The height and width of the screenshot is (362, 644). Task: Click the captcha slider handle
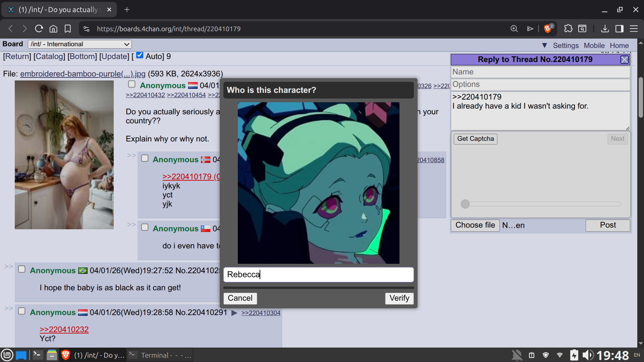[465, 204]
